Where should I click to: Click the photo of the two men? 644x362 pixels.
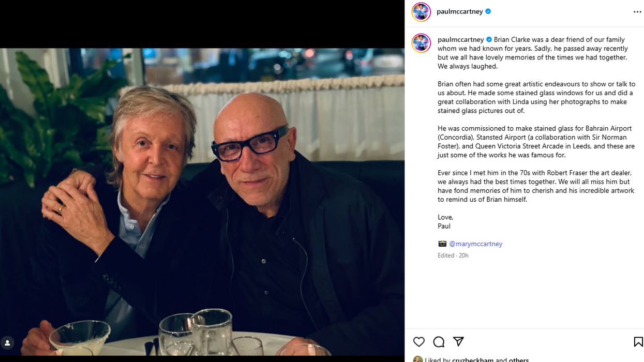pyautogui.click(x=202, y=202)
